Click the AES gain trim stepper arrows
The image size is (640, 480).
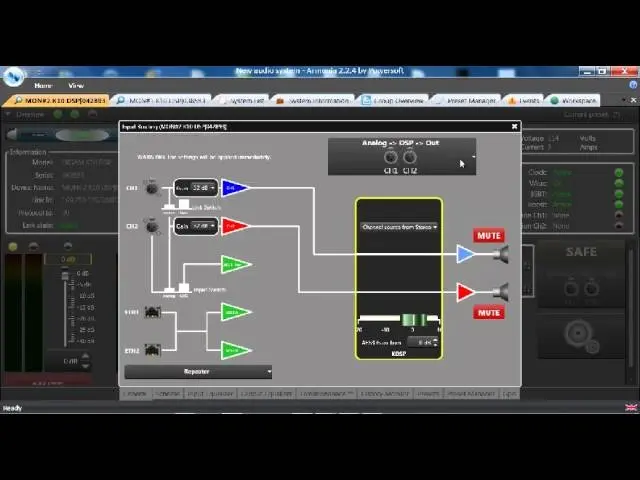pyautogui.click(x=436, y=342)
